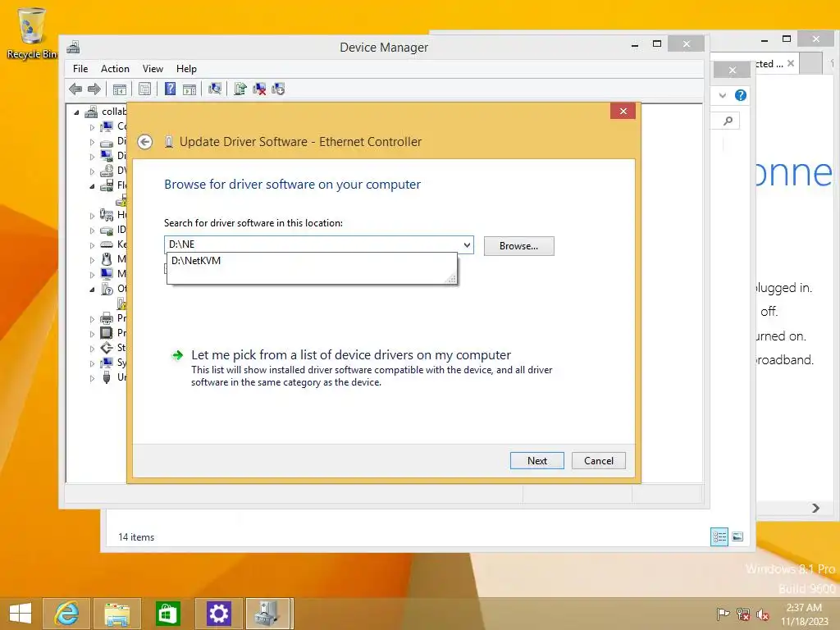
Task: Select the Keyboards category icon in device tree
Action: point(107,244)
